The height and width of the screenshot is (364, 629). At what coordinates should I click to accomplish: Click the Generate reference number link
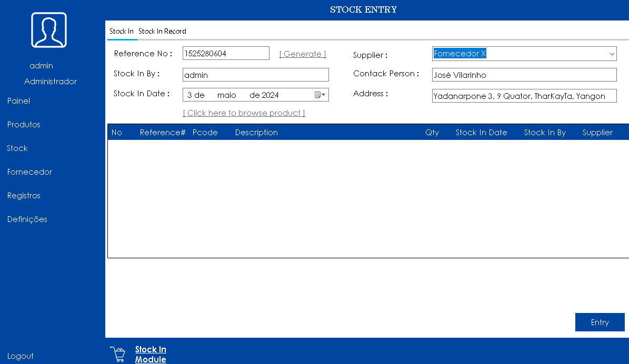pyautogui.click(x=302, y=54)
